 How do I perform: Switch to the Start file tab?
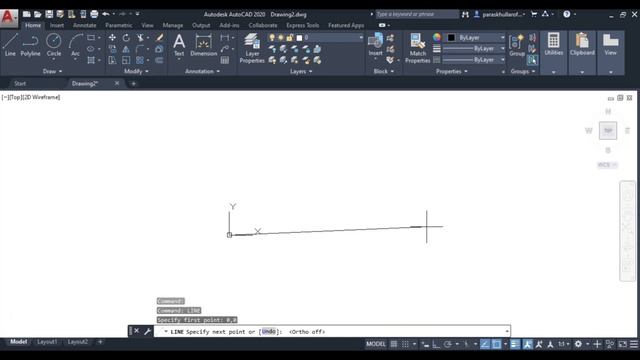[20, 84]
